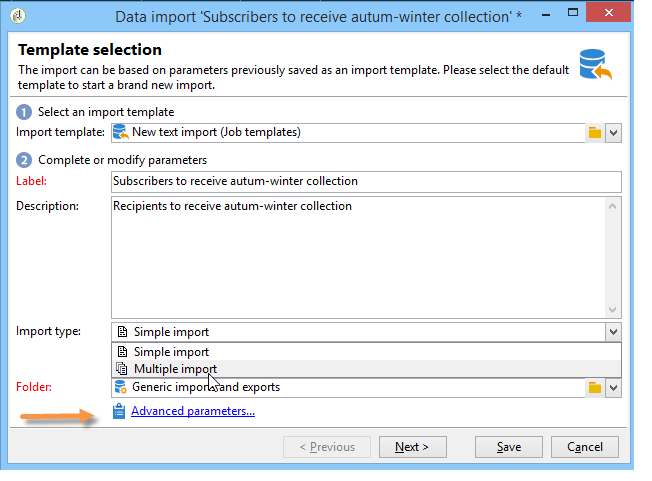The height and width of the screenshot is (481, 652).
Task: Expand the Import template dropdown arrow
Action: click(x=613, y=133)
